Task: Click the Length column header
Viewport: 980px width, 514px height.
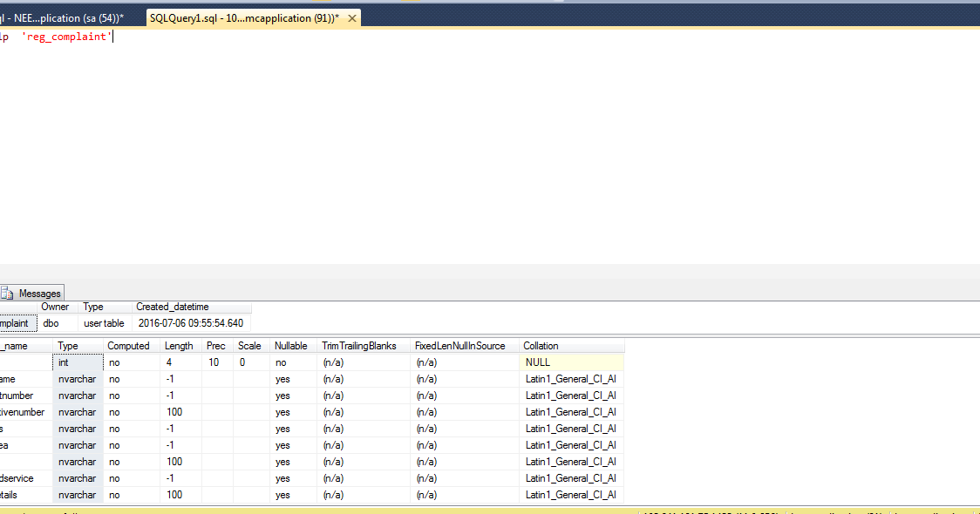Action: tap(179, 345)
